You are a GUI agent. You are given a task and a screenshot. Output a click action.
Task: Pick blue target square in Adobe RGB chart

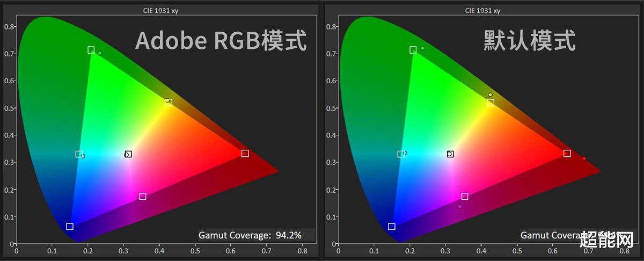(x=70, y=227)
